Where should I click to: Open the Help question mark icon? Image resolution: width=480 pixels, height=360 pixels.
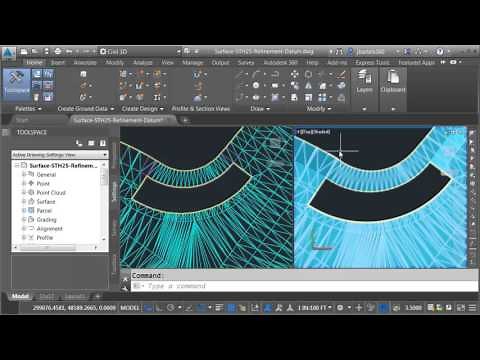[x=440, y=51]
